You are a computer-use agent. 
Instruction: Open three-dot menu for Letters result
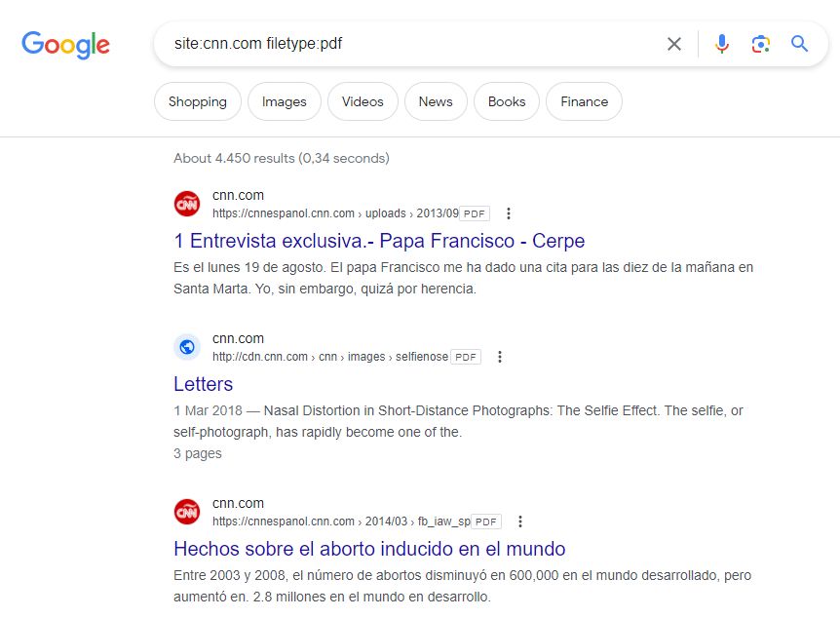click(499, 357)
